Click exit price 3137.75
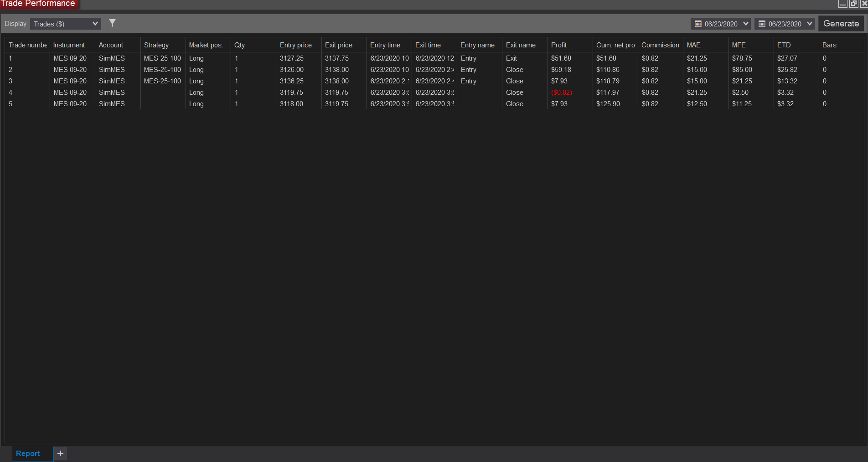 [337, 58]
